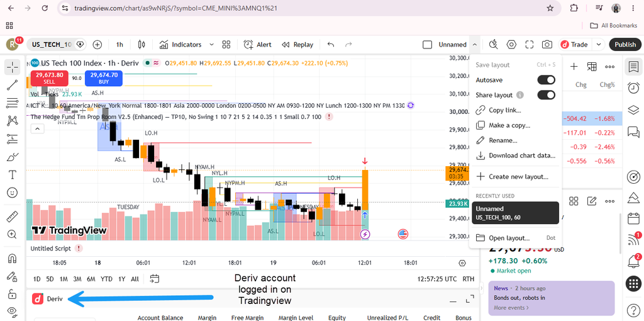
Task: Click the layout checkbox beside Unnamed
Action: 427,45
